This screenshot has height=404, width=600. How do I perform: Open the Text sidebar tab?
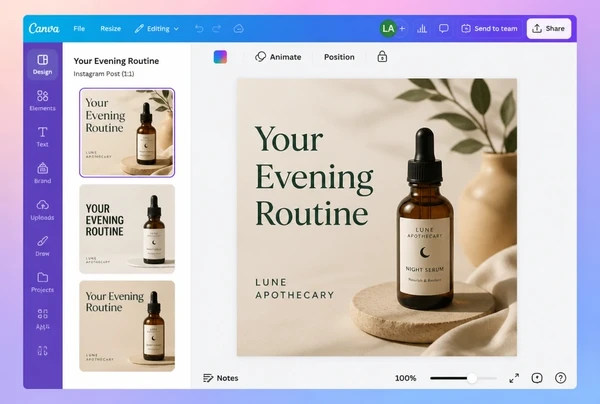pyautogui.click(x=42, y=137)
